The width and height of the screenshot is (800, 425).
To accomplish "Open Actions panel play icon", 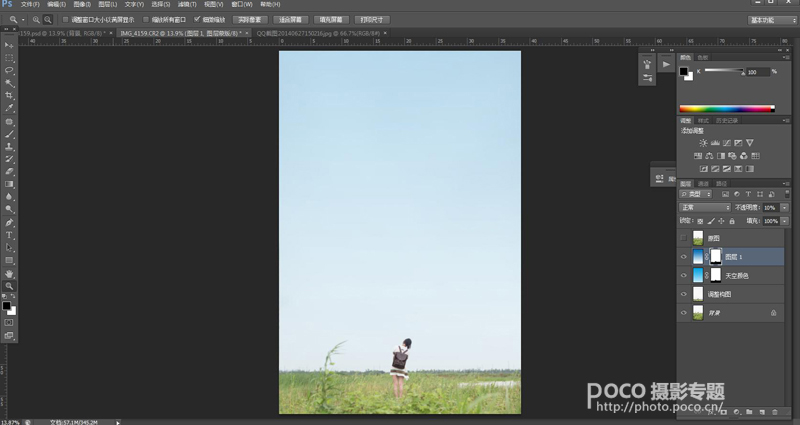I will pyautogui.click(x=666, y=65).
